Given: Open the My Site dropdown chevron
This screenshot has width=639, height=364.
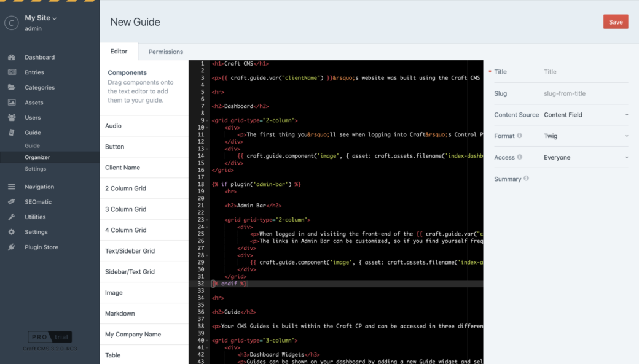Looking at the screenshot, I should [x=55, y=18].
